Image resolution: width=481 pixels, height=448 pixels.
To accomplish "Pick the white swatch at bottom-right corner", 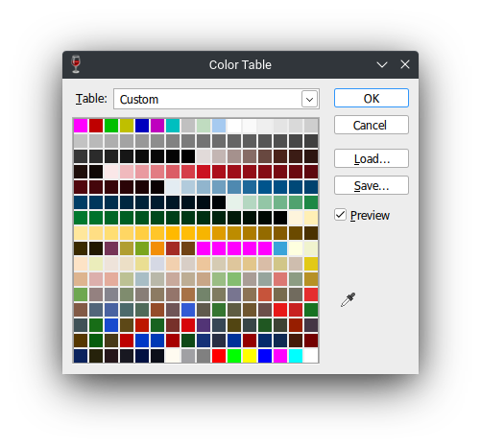I will [x=311, y=356].
